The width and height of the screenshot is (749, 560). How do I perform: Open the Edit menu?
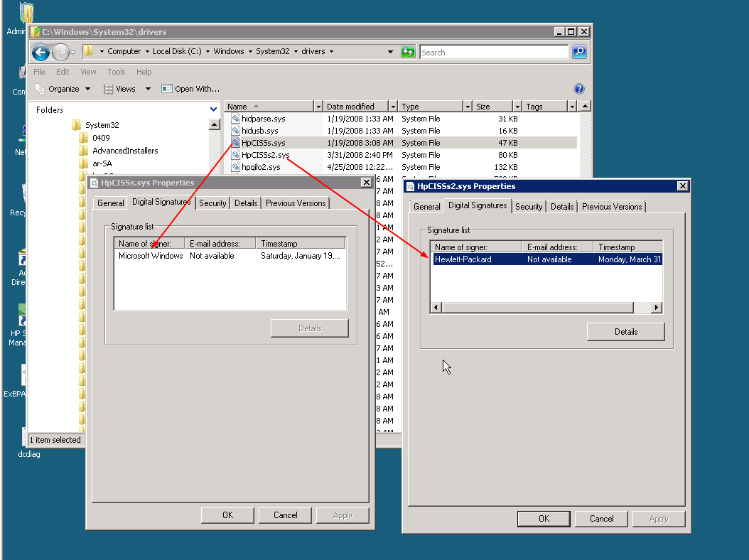(63, 72)
